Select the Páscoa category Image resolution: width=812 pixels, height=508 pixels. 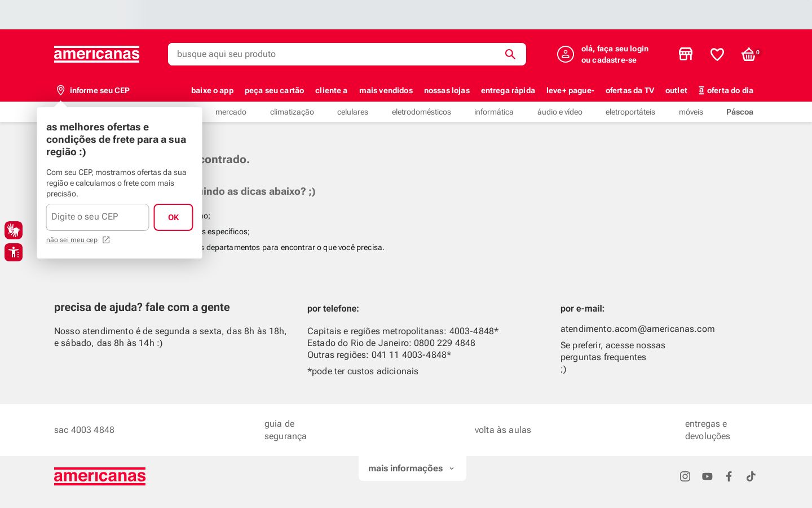click(x=740, y=112)
